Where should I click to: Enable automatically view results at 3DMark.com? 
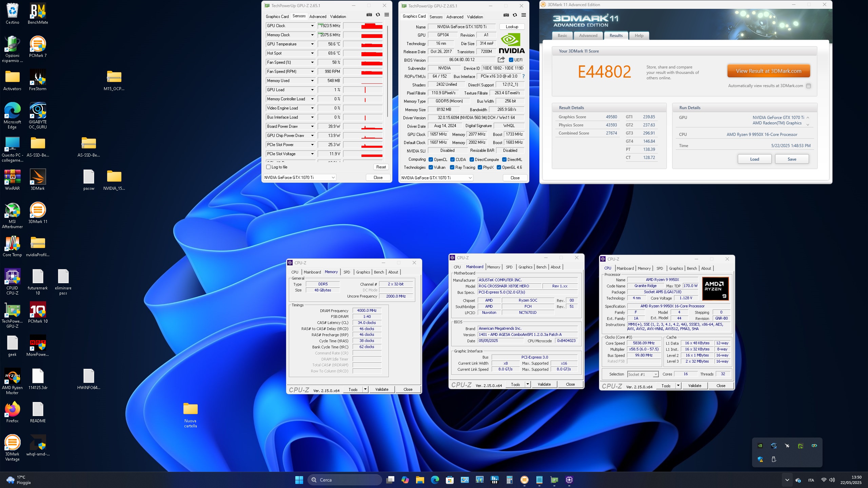point(808,86)
